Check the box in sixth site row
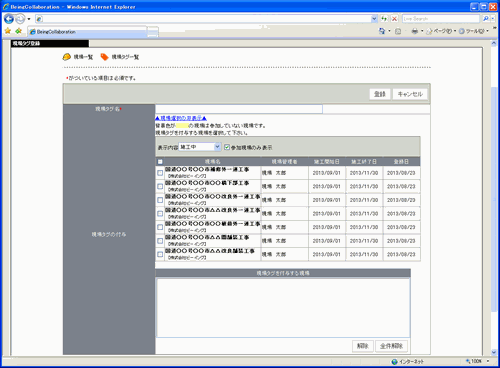 (160, 241)
